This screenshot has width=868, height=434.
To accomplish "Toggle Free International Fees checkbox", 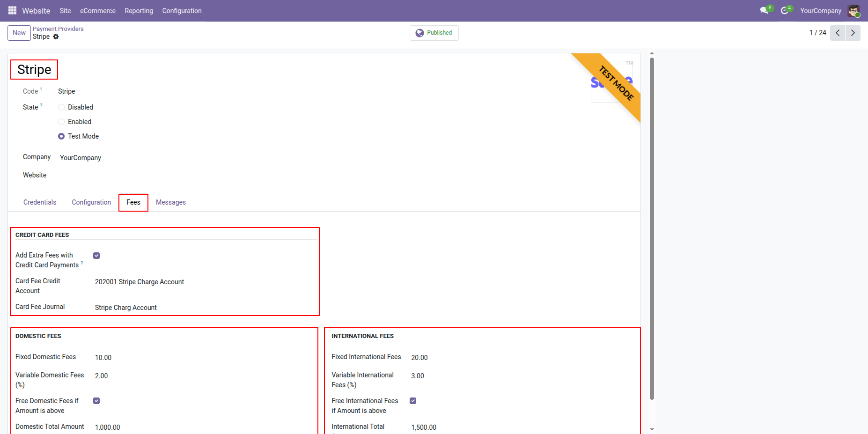I will (413, 401).
